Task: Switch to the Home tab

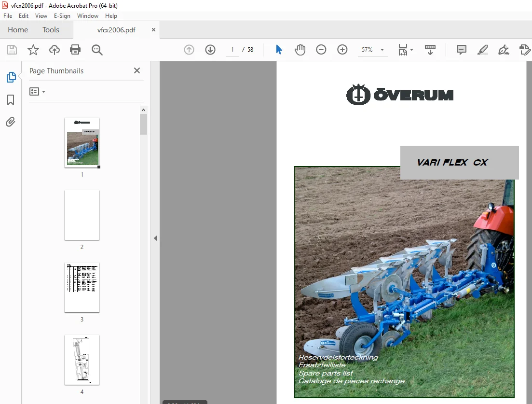Action: [x=18, y=30]
